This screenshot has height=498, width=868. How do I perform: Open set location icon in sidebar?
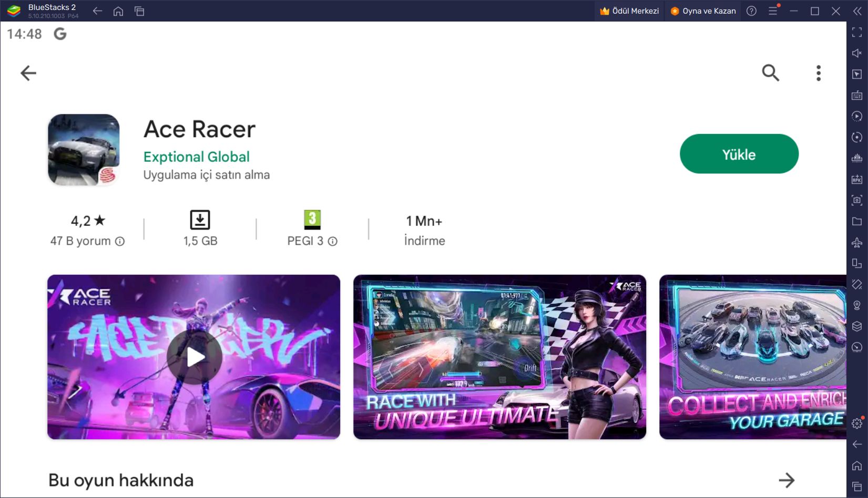[857, 305]
